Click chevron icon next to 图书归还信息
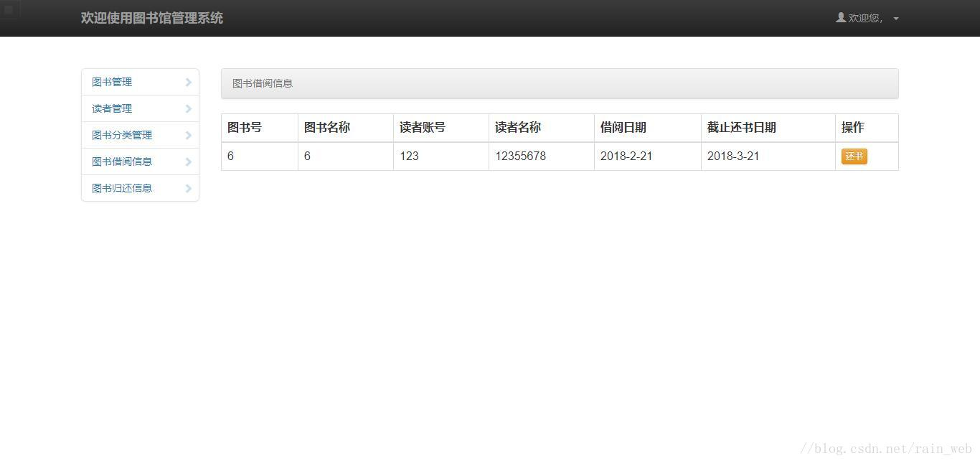The image size is (980, 463). (189, 188)
